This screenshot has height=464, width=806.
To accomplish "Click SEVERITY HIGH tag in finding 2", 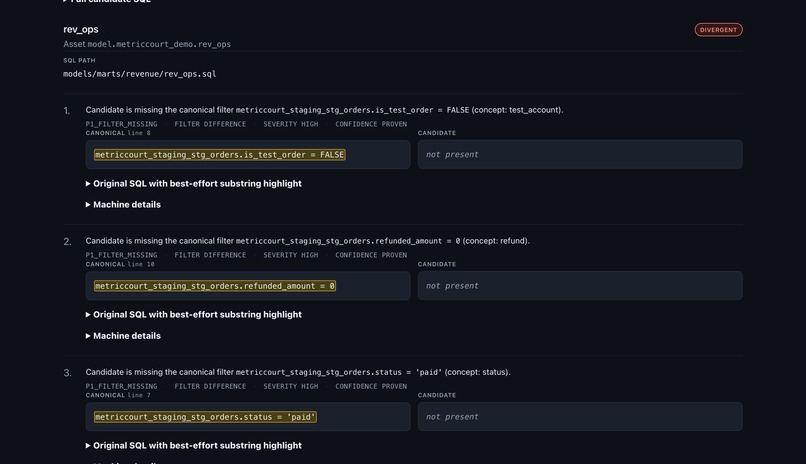I will coord(290,255).
